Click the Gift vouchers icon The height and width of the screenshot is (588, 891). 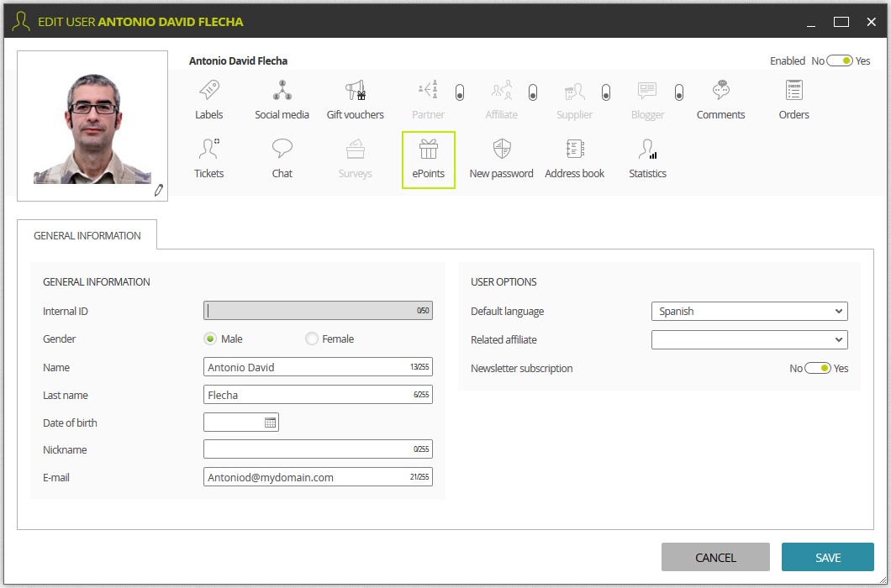click(x=355, y=98)
